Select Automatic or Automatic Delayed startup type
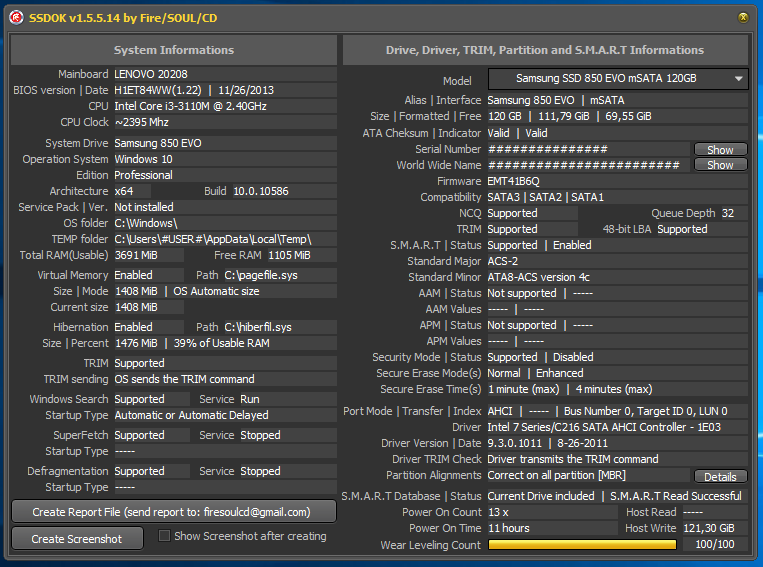This screenshot has width=763, height=567. click(x=191, y=415)
